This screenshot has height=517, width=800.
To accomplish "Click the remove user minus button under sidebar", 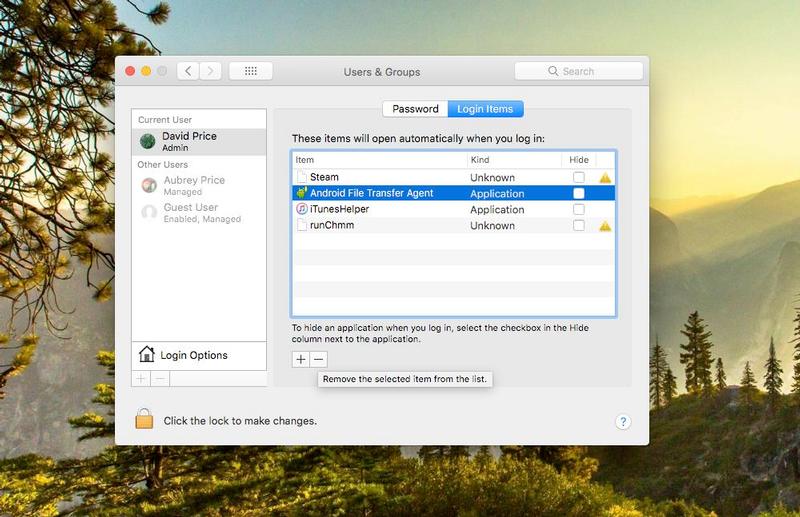I will 160,379.
